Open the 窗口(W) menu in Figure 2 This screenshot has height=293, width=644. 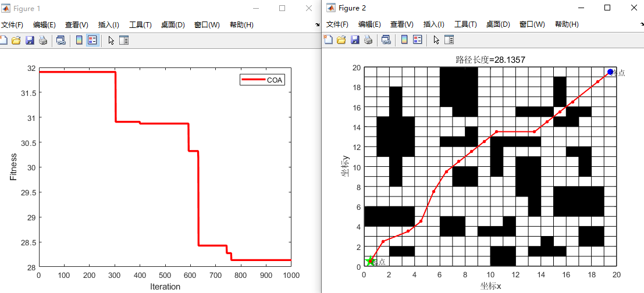click(x=532, y=24)
